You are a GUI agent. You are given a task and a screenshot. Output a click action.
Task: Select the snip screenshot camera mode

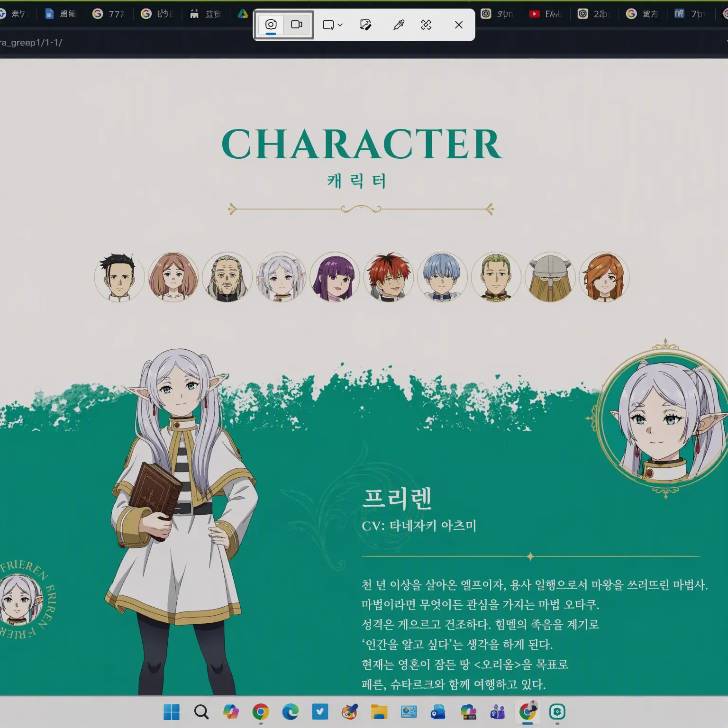tap(271, 25)
